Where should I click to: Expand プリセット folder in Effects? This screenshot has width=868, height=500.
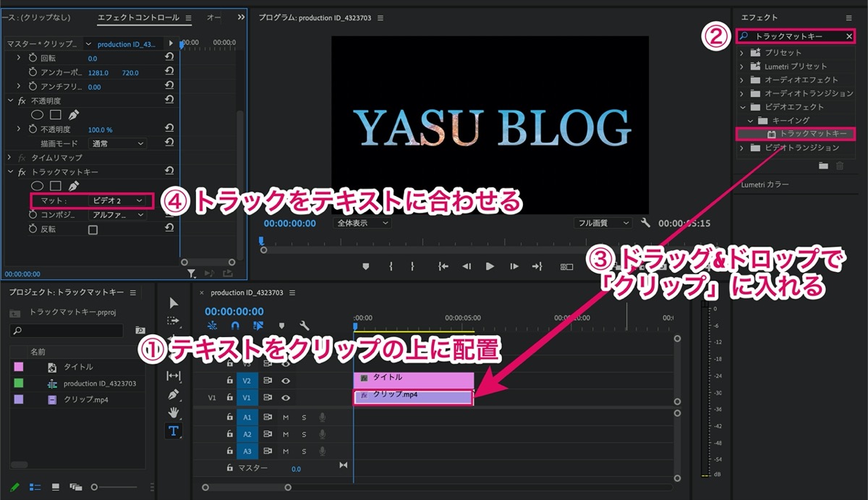click(741, 52)
